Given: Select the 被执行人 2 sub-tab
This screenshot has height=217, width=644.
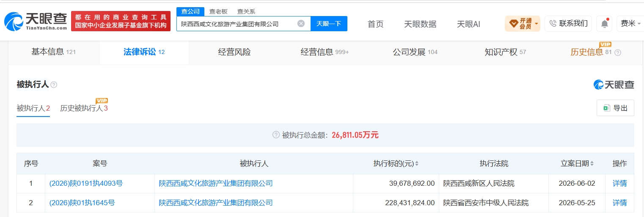Looking at the screenshot, I should click(33, 108).
